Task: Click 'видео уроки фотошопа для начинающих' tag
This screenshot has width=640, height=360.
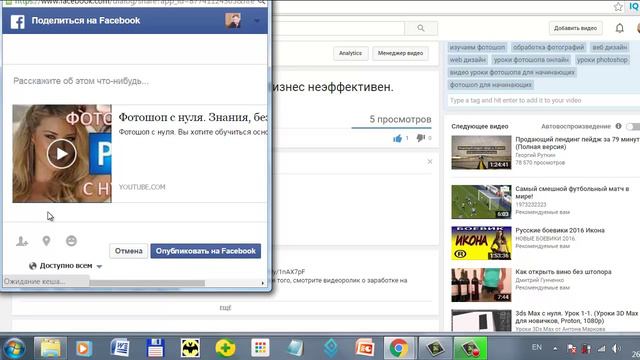Action: 512,72
